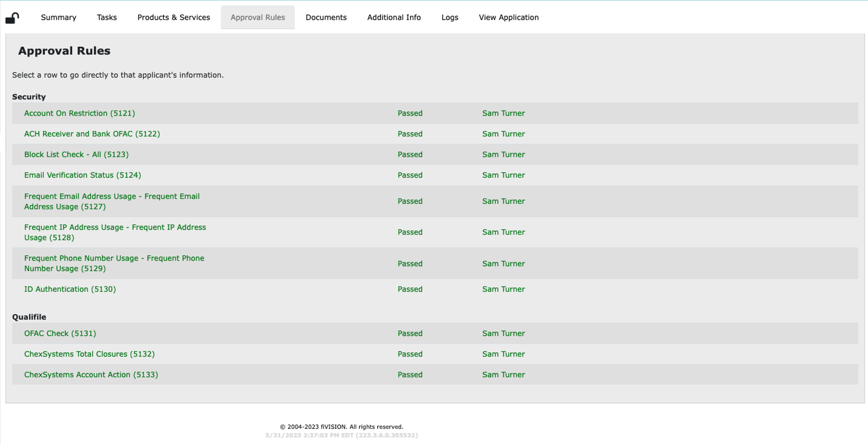Select Frequent Email Address Usage (5127) rule
Image resolution: width=868 pixels, height=444 pixels.
click(112, 202)
